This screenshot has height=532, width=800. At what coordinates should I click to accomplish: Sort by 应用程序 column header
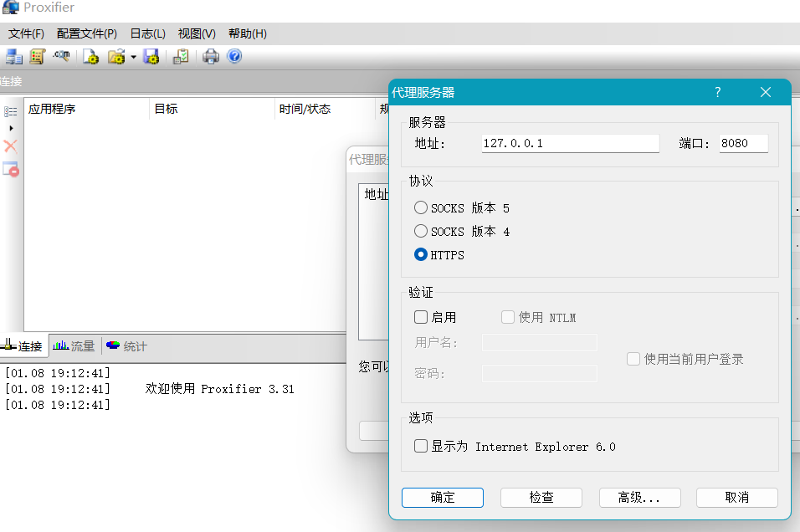click(x=87, y=109)
